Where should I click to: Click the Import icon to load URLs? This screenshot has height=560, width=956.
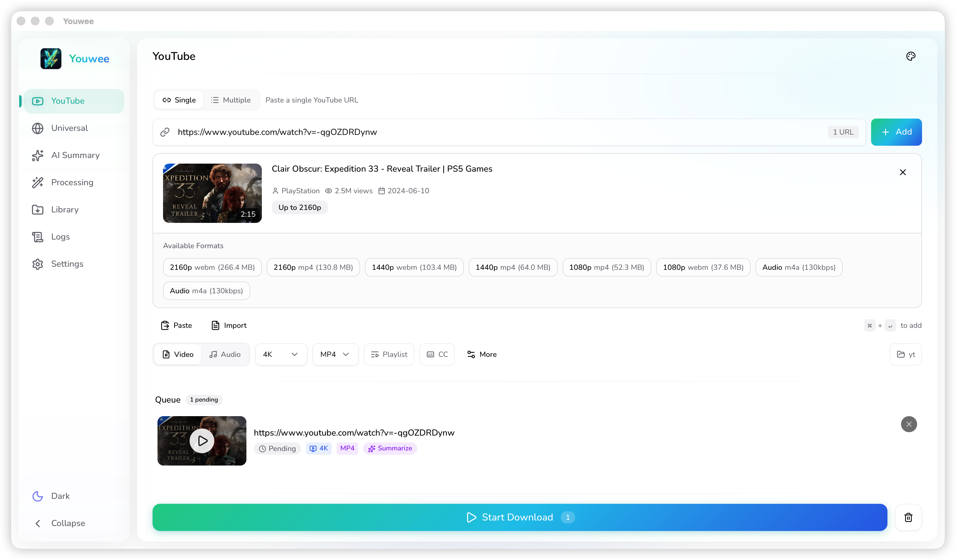pyautogui.click(x=229, y=325)
